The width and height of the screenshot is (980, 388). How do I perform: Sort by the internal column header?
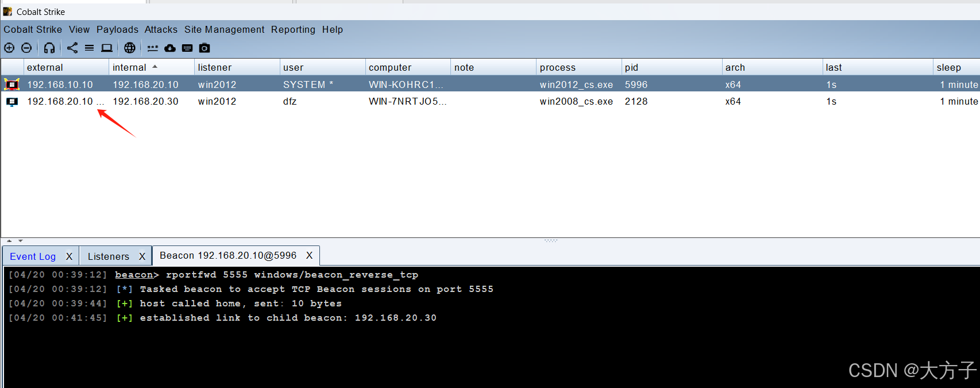point(152,67)
